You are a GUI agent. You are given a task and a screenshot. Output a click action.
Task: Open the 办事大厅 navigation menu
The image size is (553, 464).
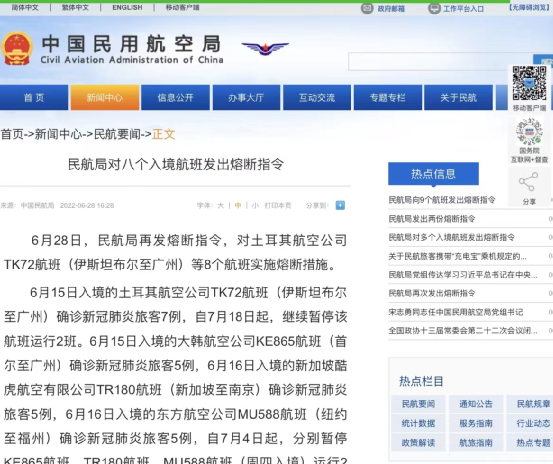[x=246, y=97]
